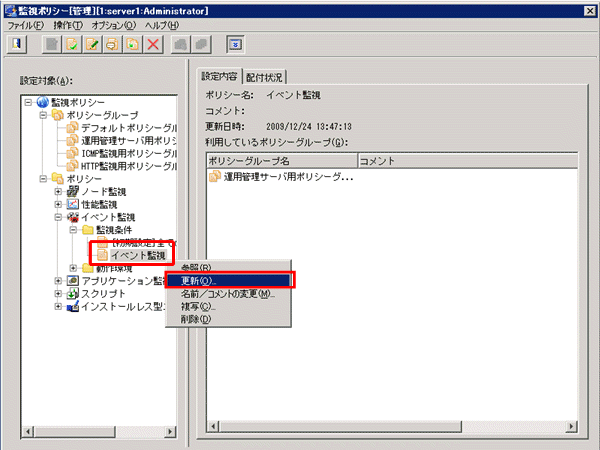600x450 pixels.
Task: Expand the ノード監視 tree node
Action: tap(58, 191)
